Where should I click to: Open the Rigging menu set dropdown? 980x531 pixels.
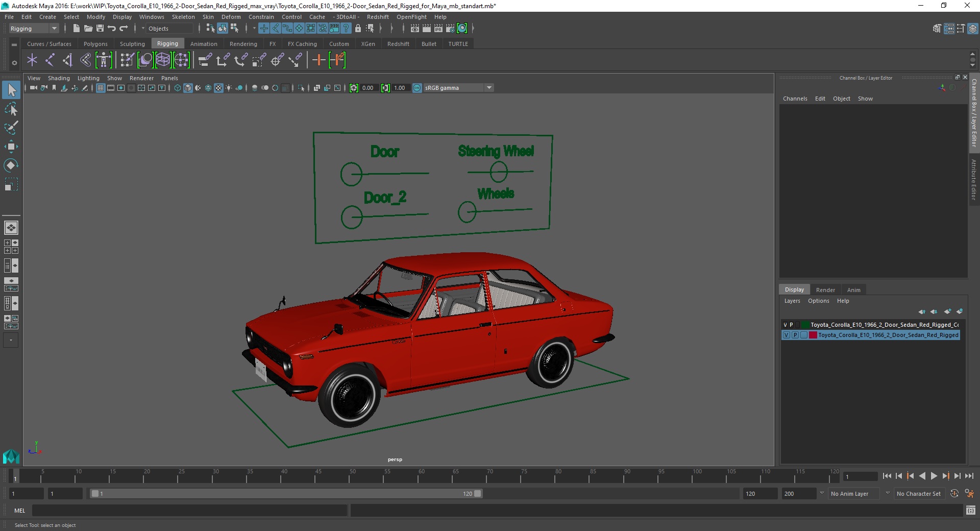point(34,29)
